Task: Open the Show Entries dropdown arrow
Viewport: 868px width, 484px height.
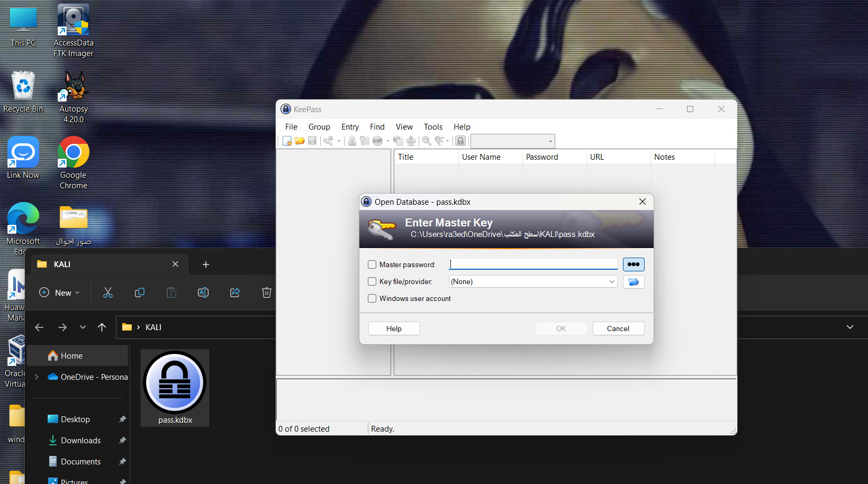Action: click(x=448, y=141)
